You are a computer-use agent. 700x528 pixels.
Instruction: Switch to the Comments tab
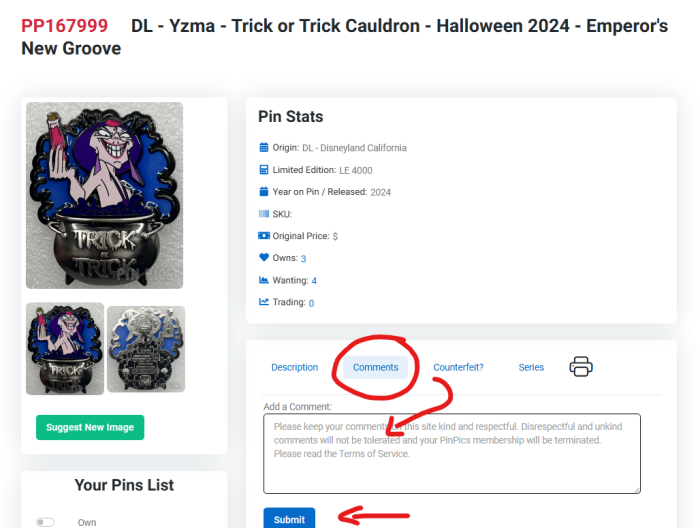pyautogui.click(x=375, y=368)
